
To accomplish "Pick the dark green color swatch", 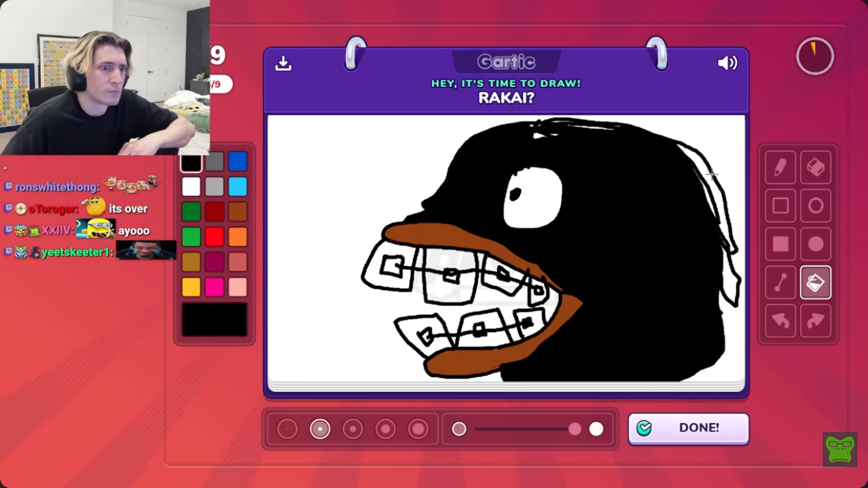I will [x=191, y=212].
